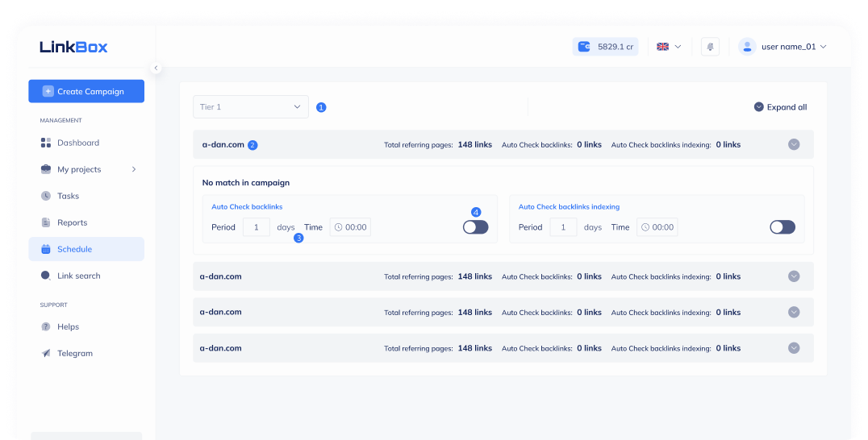Click Expand all
Viewport: 868px width, 440px height.
coord(781,107)
